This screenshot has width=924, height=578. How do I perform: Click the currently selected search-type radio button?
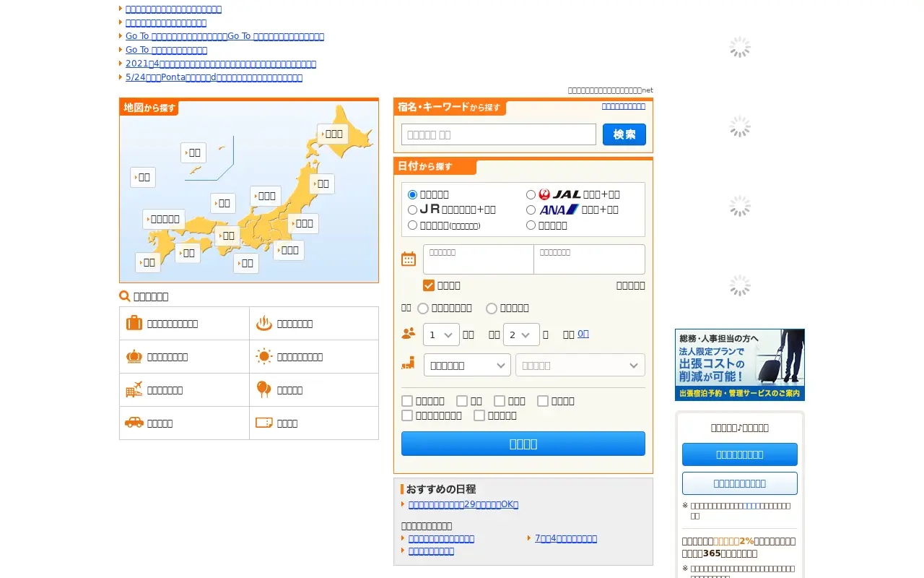pyautogui.click(x=412, y=194)
